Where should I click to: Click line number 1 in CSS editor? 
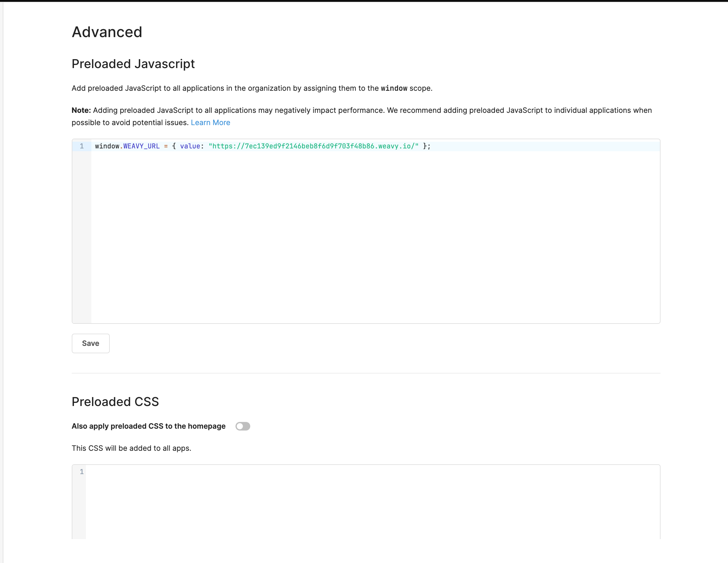(82, 472)
